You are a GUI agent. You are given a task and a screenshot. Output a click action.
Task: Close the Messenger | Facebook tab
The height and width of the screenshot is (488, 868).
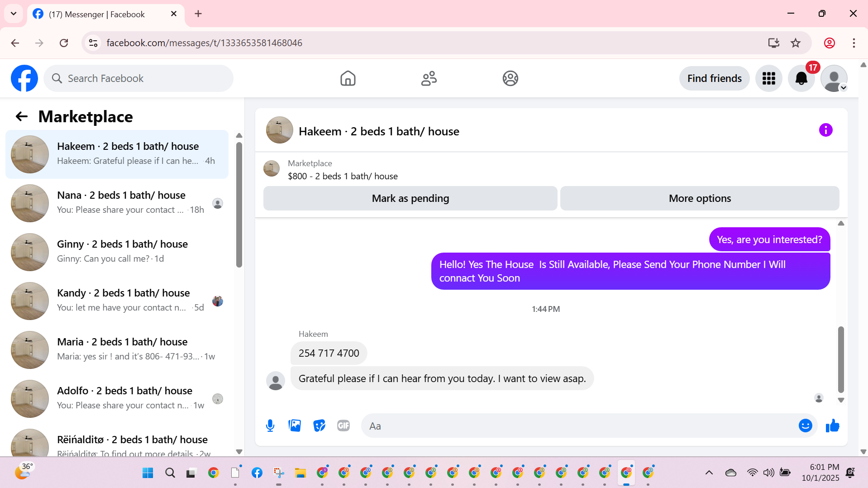point(174,14)
